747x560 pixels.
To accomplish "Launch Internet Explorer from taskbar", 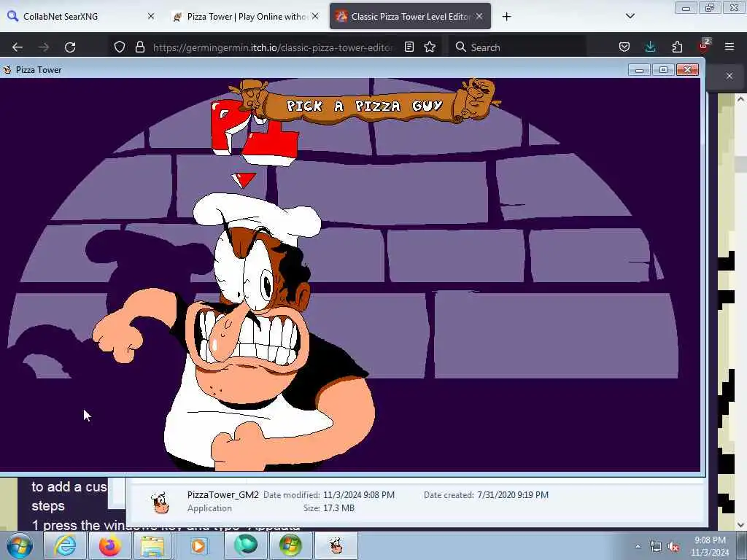I will click(x=64, y=545).
